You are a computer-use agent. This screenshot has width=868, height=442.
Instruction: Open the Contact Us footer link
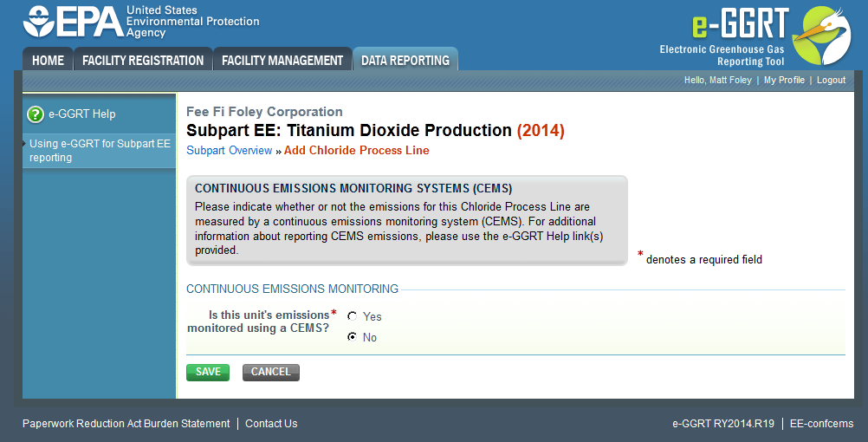coord(271,424)
